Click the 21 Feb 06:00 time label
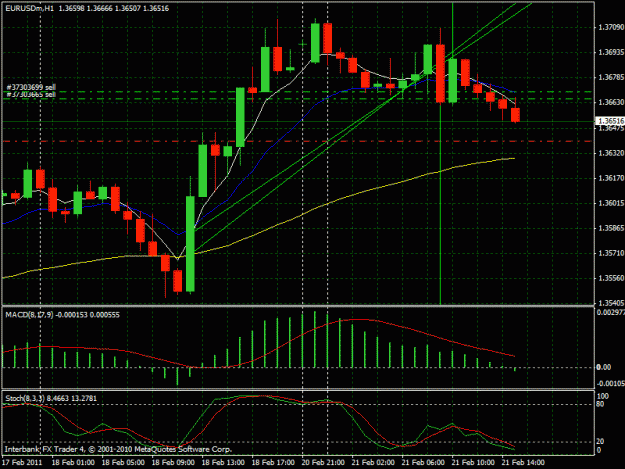Image resolution: width=625 pixels, height=469 pixels. (x=423, y=463)
